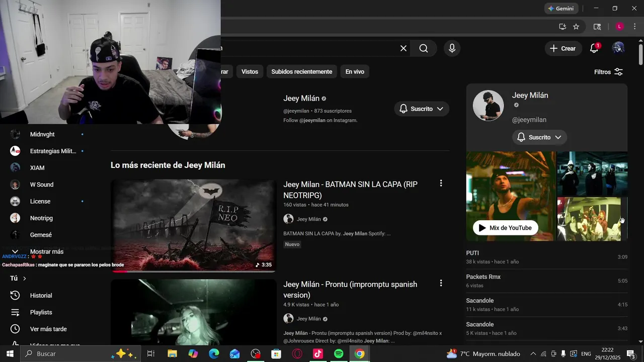This screenshot has width=644, height=362.
Task: Open the Windows Start menu
Action: 10,354
